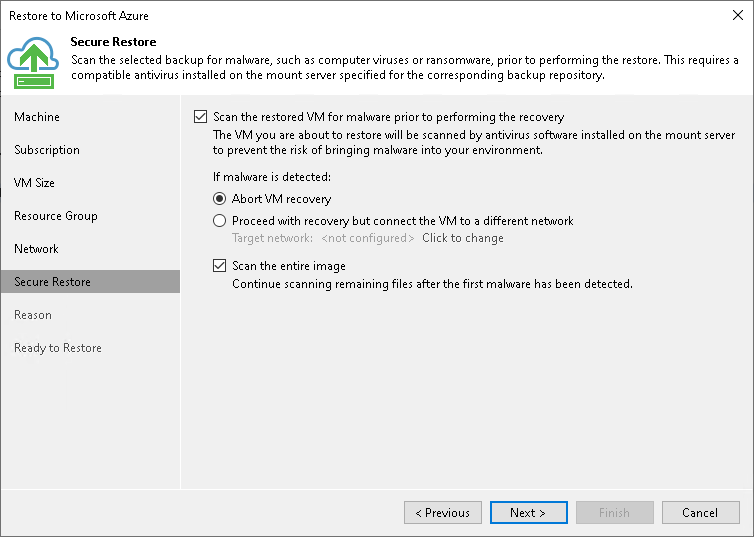This screenshot has height=537, width=754.
Task: Click the Finish button
Action: pyautogui.click(x=614, y=513)
